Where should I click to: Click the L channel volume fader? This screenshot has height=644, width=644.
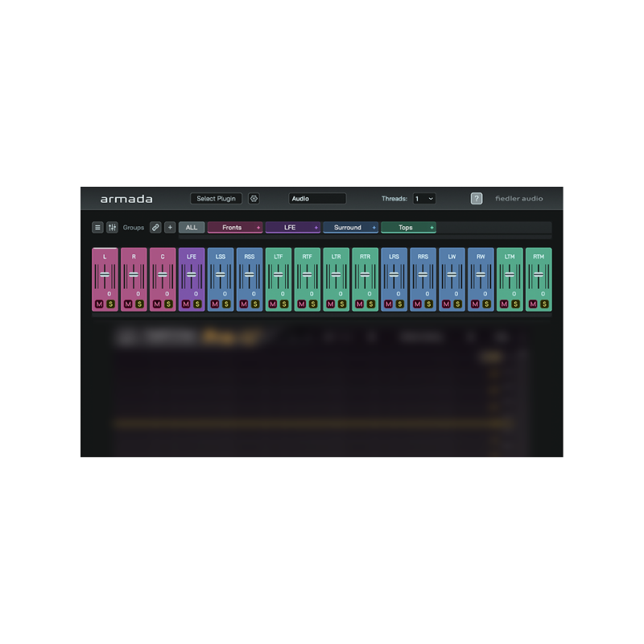tap(105, 273)
